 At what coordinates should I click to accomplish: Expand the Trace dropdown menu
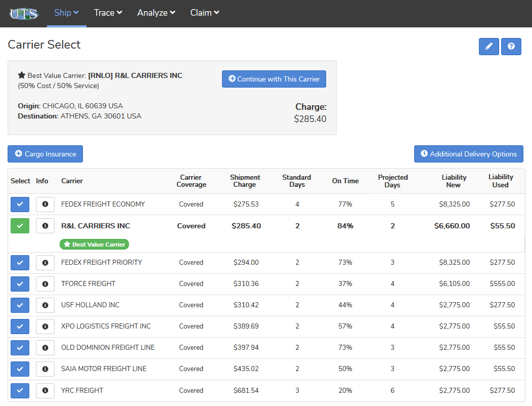(x=108, y=13)
